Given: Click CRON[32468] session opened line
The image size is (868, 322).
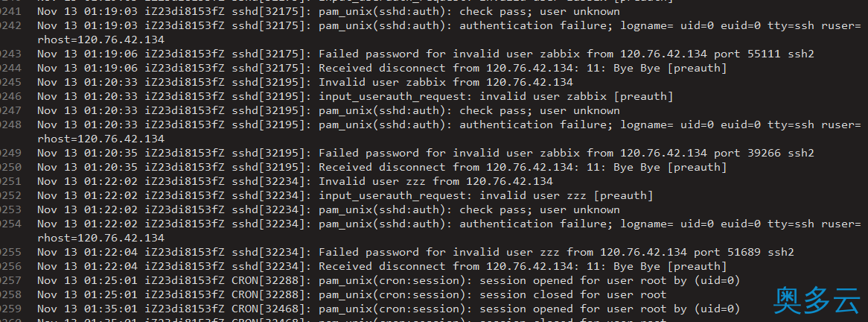Looking at the screenshot, I should click(x=389, y=309).
